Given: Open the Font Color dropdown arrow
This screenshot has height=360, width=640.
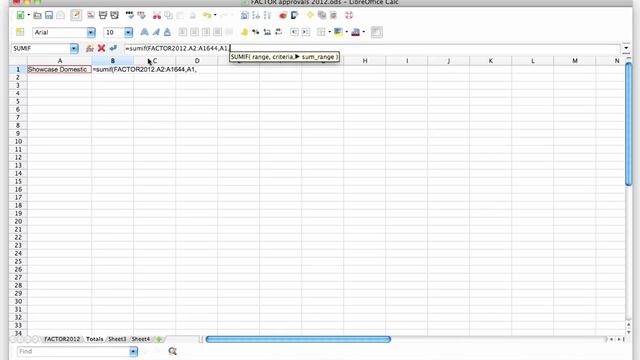Looking at the screenshot, I should pyautogui.click(x=364, y=32).
